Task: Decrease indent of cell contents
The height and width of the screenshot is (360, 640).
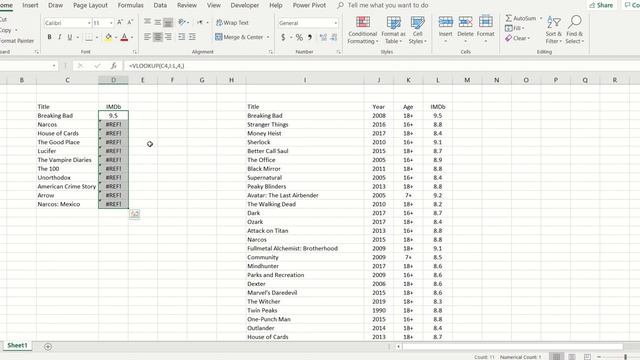Action: point(182,37)
